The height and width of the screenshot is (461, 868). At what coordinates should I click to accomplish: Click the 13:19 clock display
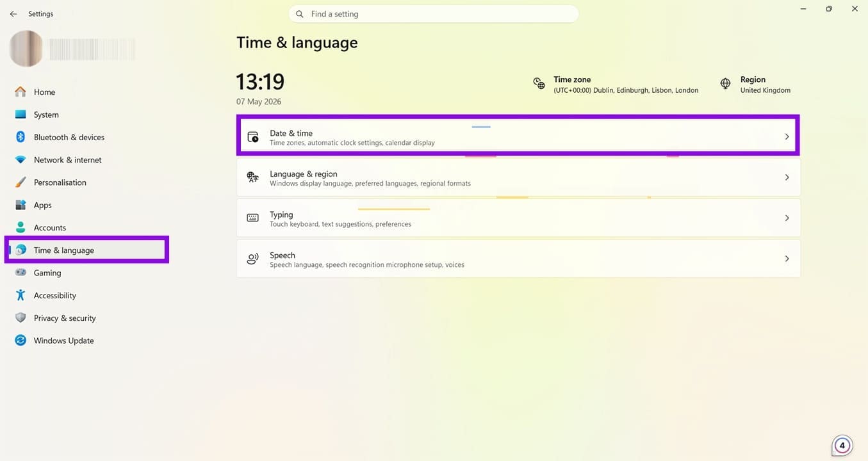(x=260, y=82)
